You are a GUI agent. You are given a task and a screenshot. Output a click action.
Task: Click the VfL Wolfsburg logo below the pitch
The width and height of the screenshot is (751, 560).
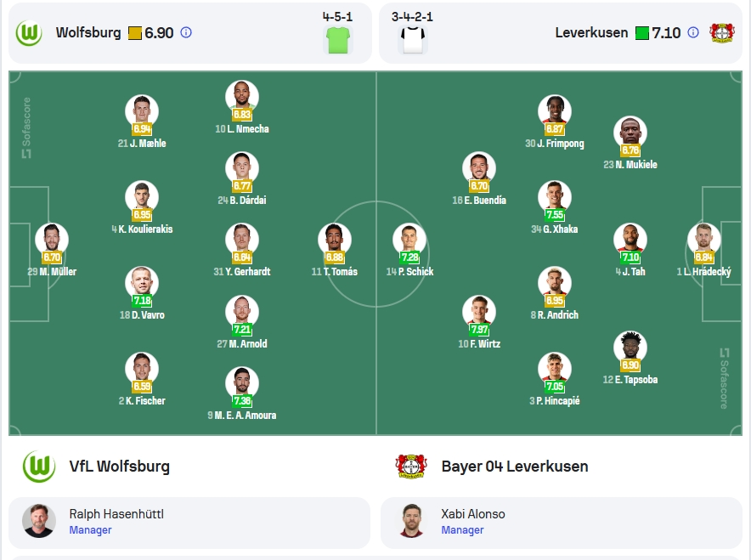[x=39, y=467]
